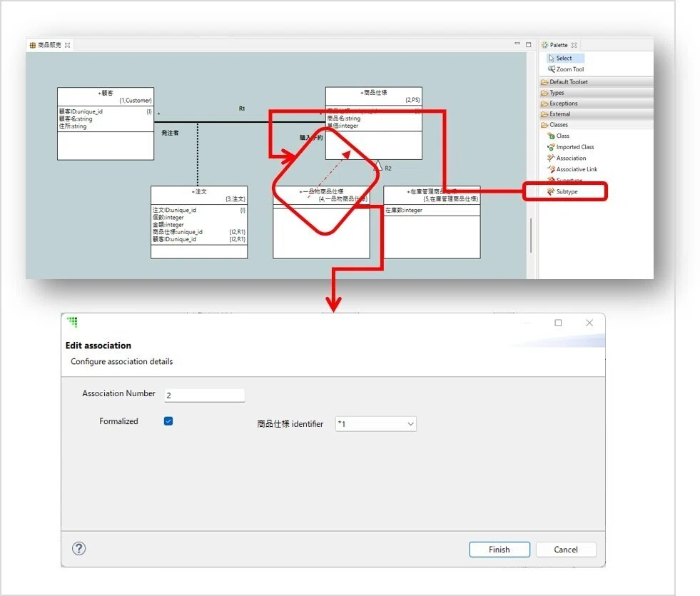The width and height of the screenshot is (700, 596).
Task: Maximize the Edit association dialog
Action: [558, 323]
